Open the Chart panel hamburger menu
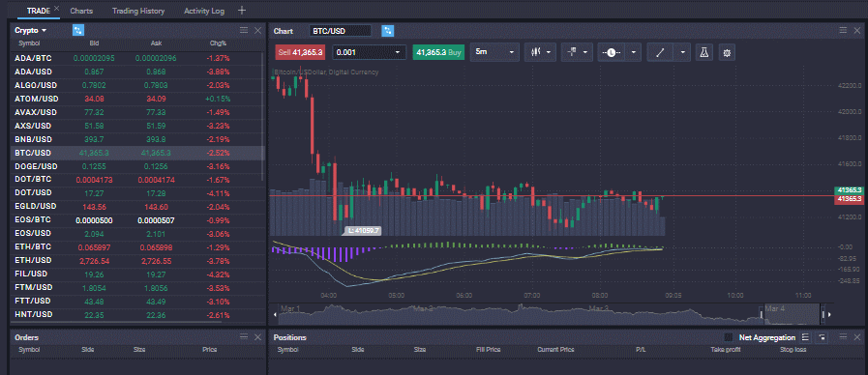 point(843,30)
